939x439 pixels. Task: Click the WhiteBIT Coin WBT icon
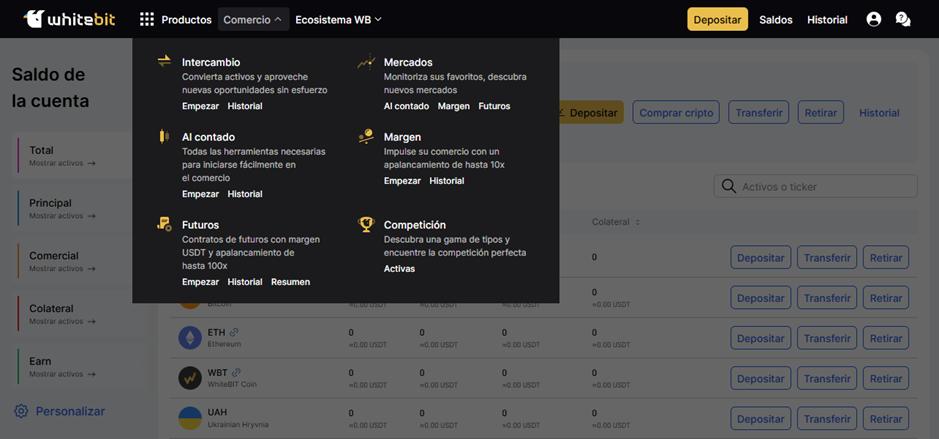[190, 378]
